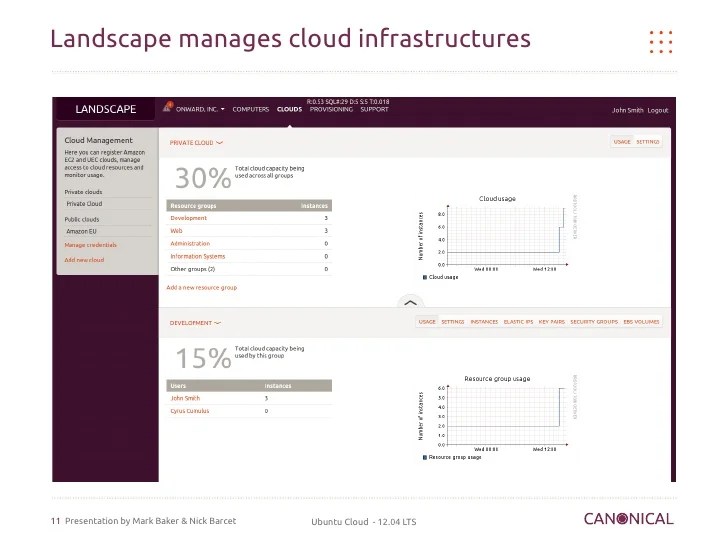Expand the PRIVATE CLOUD dropdown

(x=196, y=143)
